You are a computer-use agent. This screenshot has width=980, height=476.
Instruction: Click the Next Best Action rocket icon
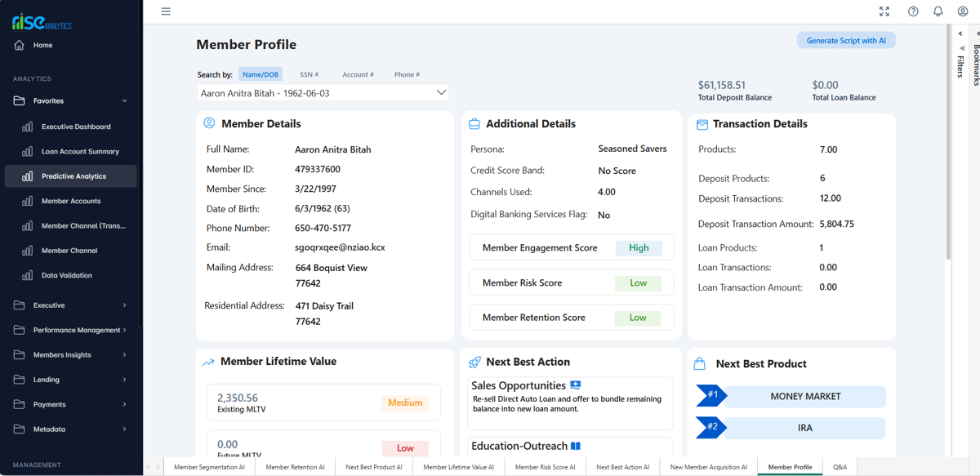click(x=474, y=363)
